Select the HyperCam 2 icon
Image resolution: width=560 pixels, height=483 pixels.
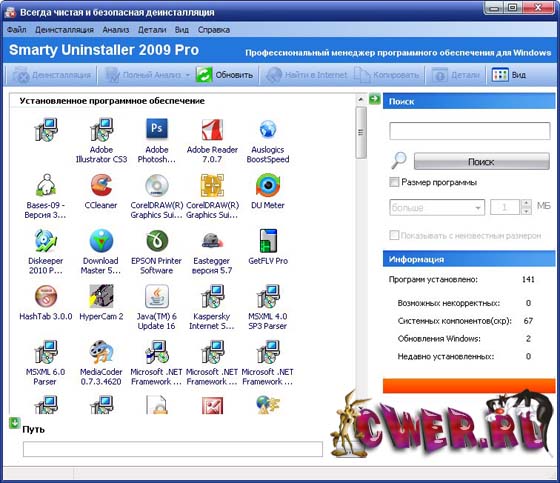[101, 296]
